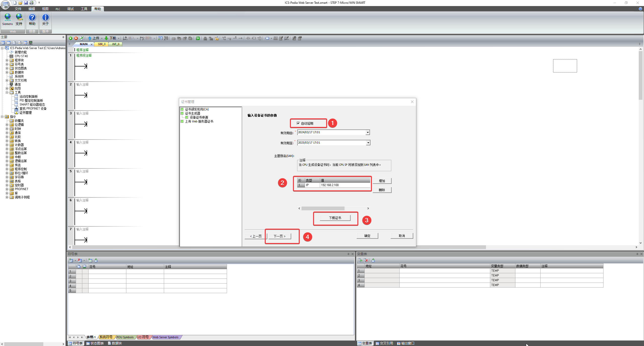644x346 pixels.
Task: Expand the 程序块 tree node
Action: pyautogui.click(x=7, y=60)
